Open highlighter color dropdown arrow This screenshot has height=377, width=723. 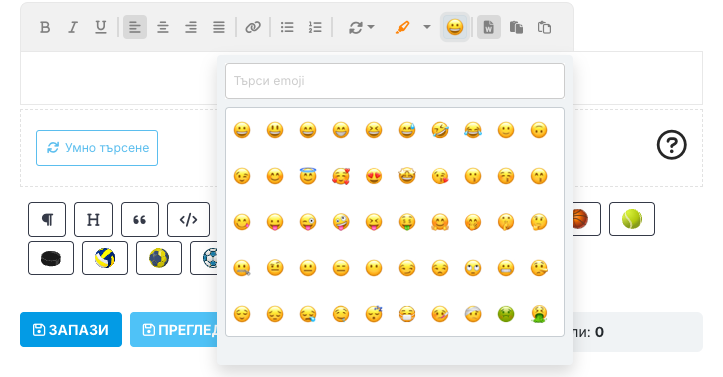(x=427, y=27)
